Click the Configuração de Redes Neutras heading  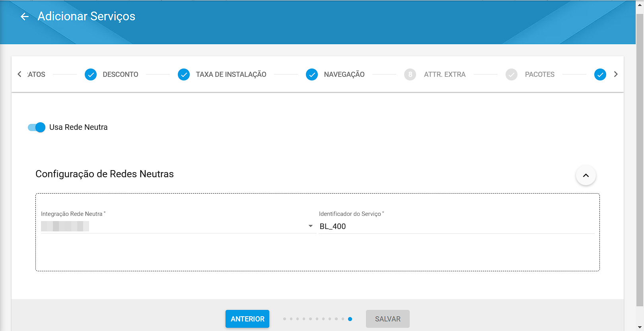click(105, 174)
